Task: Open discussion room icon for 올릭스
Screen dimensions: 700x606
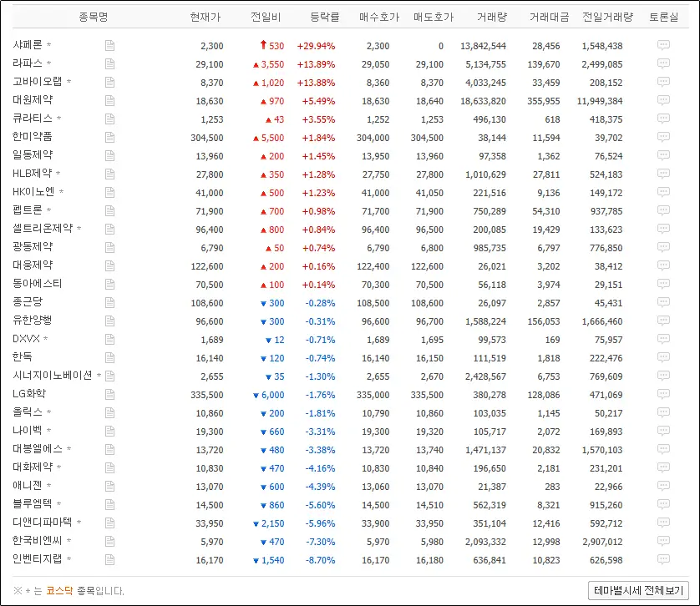Action: (663, 413)
